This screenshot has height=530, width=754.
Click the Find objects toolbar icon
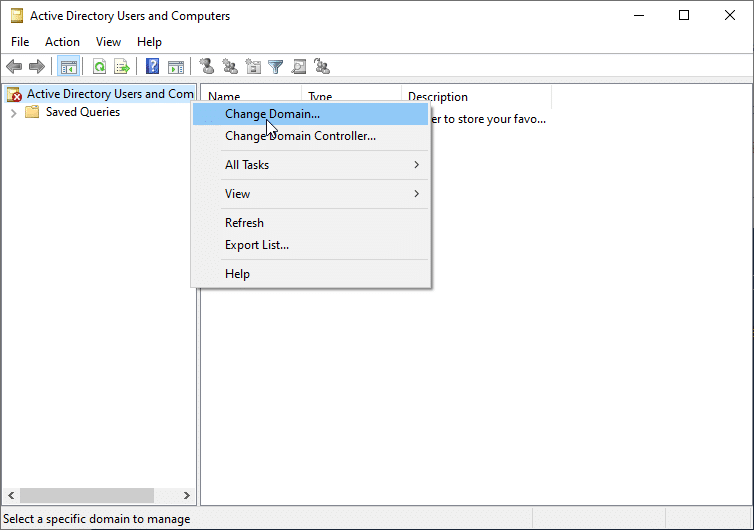click(298, 67)
